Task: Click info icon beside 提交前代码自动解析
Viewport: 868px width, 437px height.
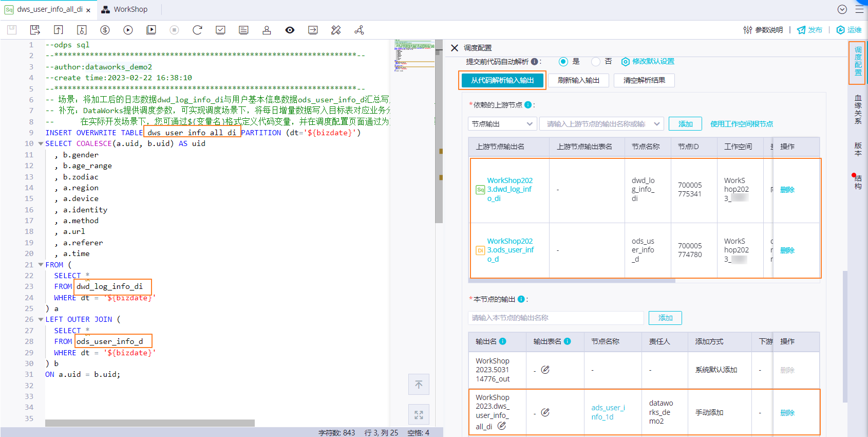Action: click(x=535, y=62)
